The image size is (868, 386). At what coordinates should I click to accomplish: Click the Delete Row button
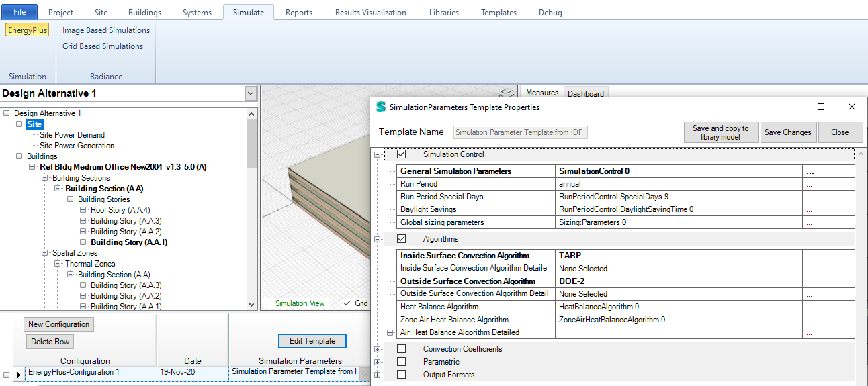coord(49,342)
